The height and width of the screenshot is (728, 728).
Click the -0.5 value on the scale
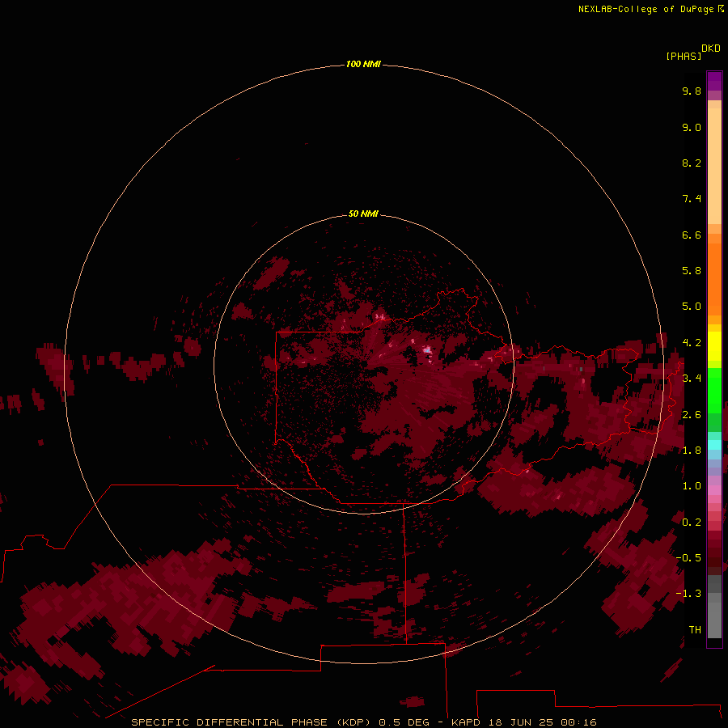click(x=688, y=557)
